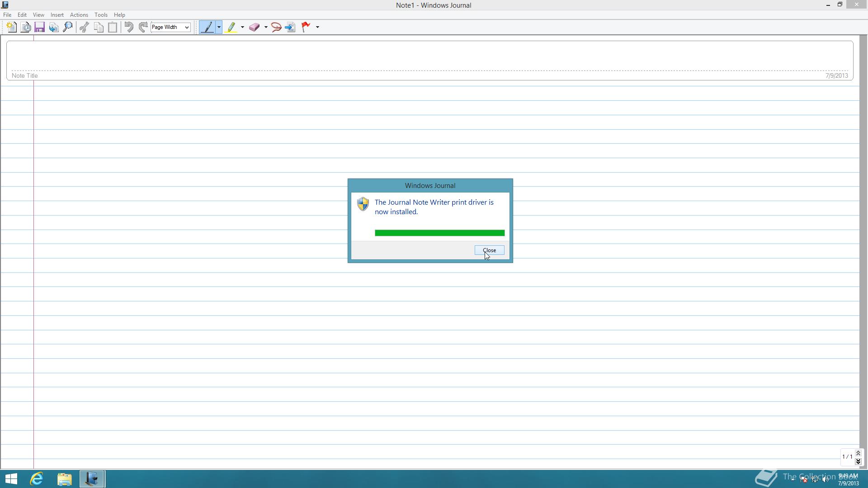
Task: Go to the next page arrow
Action: 858,461
